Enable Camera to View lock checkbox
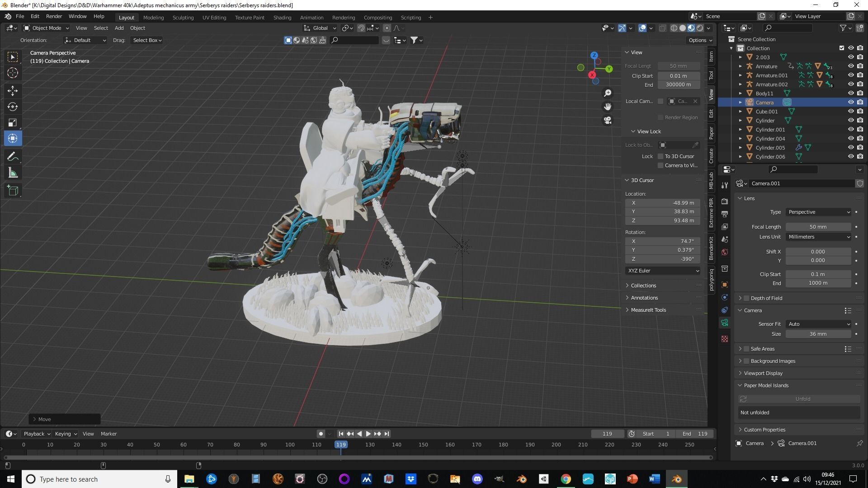This screenshot has width=868, height=488. 660,165
